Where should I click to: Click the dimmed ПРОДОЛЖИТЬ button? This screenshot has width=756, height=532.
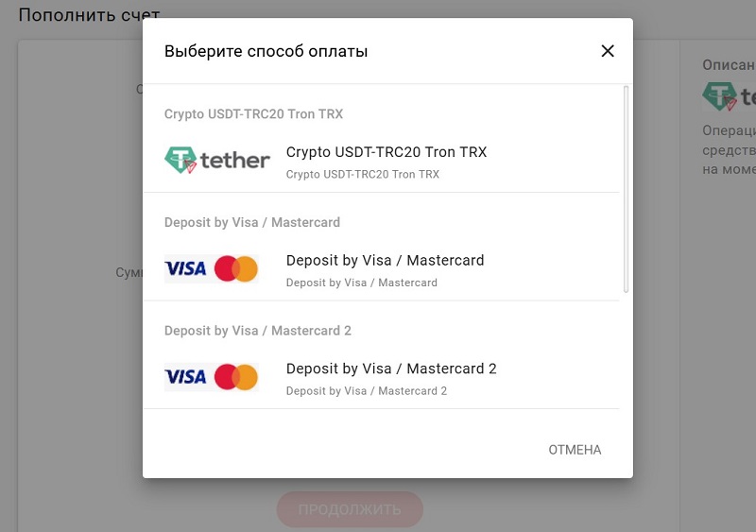pyautogui.click(x=350, y=510)
